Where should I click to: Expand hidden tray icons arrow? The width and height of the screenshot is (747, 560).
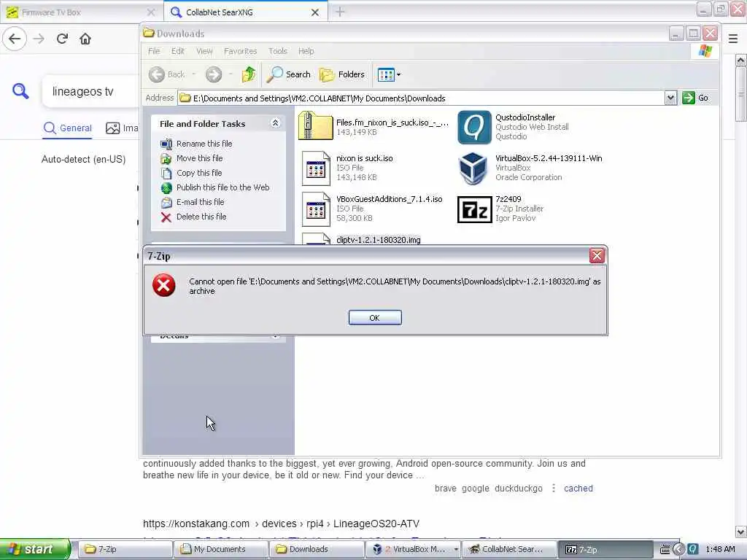(678, 549)
